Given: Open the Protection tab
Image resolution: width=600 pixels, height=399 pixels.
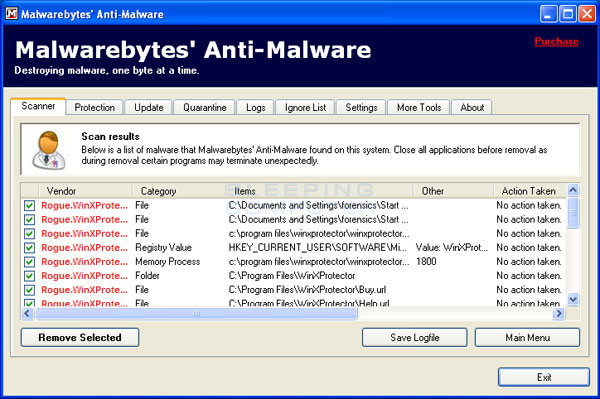Looking at the screenshot, I should [95, 107].
